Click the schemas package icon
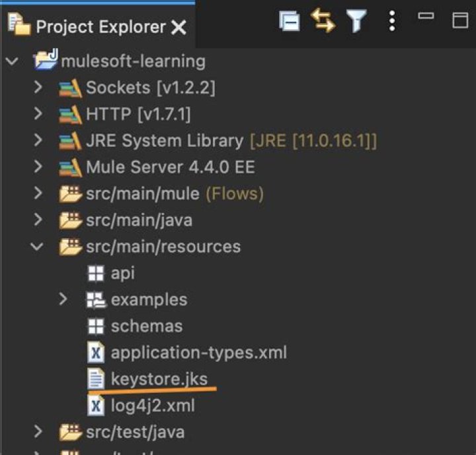 pyautogui.click(x=96, y=326)
